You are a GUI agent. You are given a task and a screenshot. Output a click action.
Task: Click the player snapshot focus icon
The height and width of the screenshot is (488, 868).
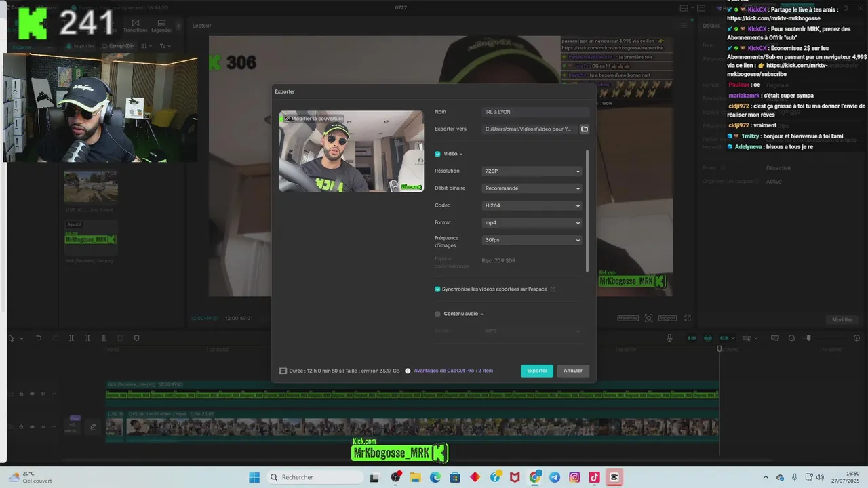649,318
